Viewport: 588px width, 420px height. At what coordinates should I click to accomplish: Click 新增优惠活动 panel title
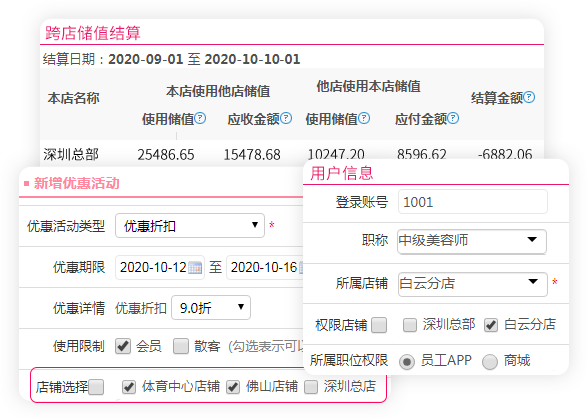(76, 183)
